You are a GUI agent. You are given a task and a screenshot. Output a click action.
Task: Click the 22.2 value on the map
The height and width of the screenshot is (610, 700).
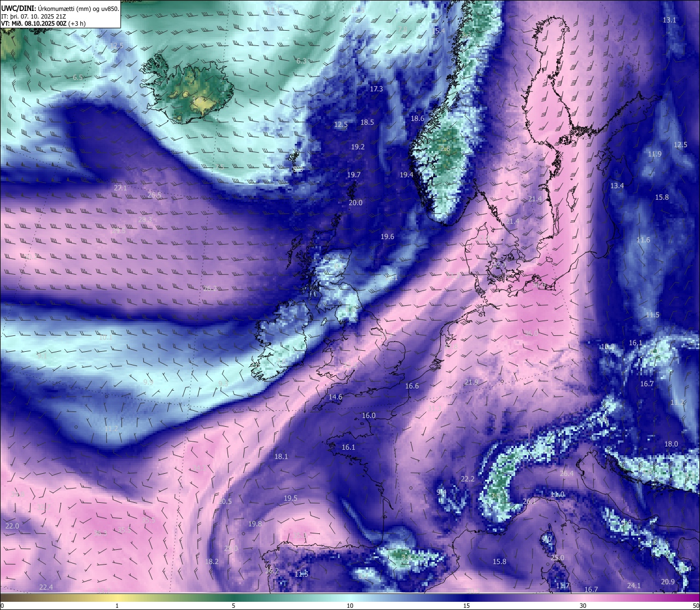pos(468,479)
